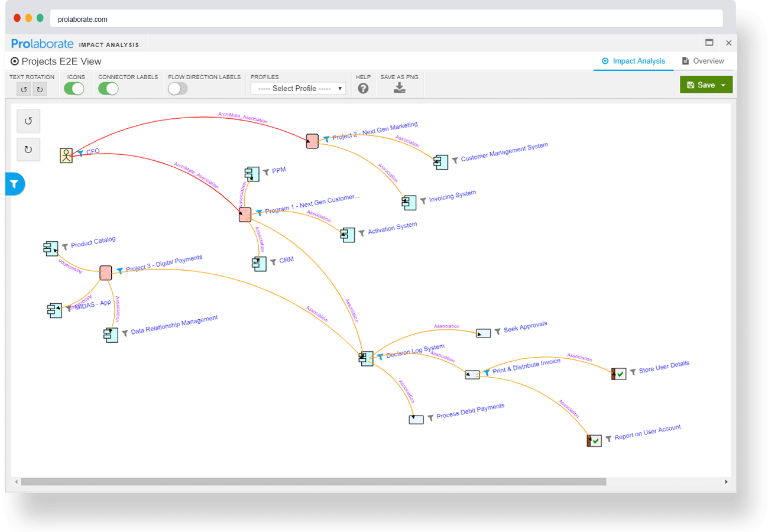Switch to the Impact Analysis tab
The image size is (768, 532).
[x=633, y=61]
